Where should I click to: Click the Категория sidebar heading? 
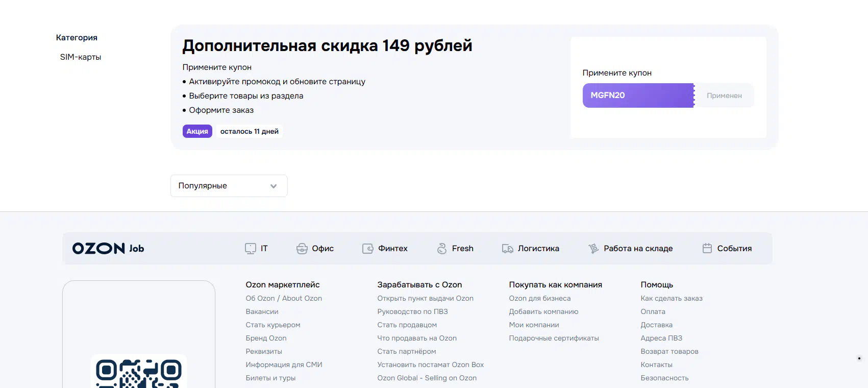tap(77, 38)
